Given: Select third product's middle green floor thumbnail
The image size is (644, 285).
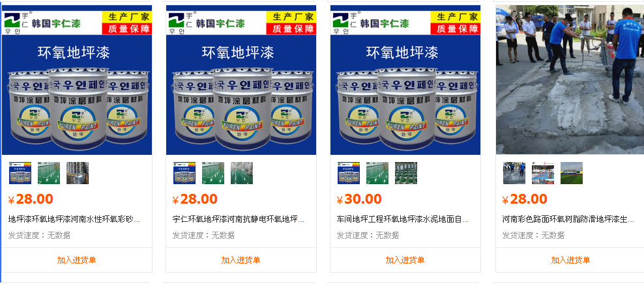Looking at the screenshot, I should point(377,173).
